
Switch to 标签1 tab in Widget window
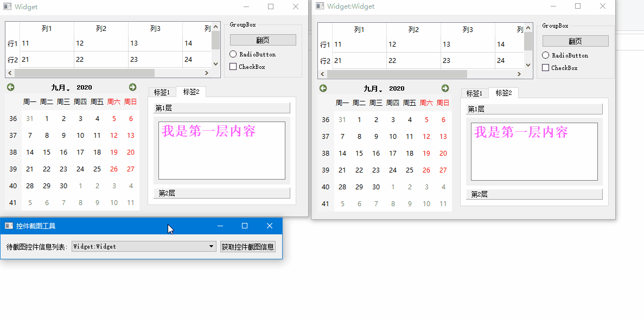pos(162,92)
